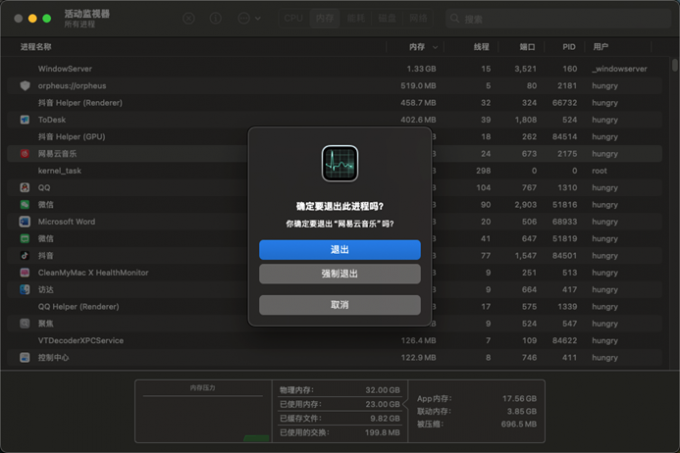
Task: Select the WindowServer process row
Action: click(334, 69)
